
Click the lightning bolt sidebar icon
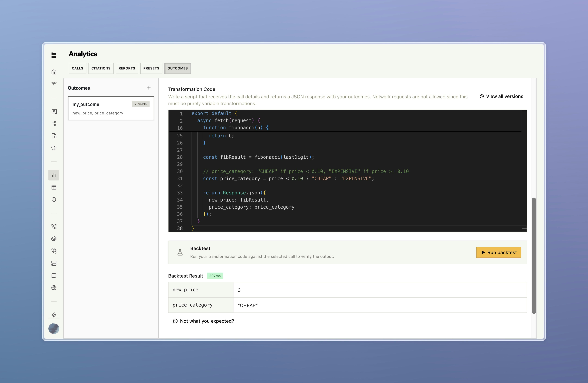pyautogui.click(x=54, y=315)
